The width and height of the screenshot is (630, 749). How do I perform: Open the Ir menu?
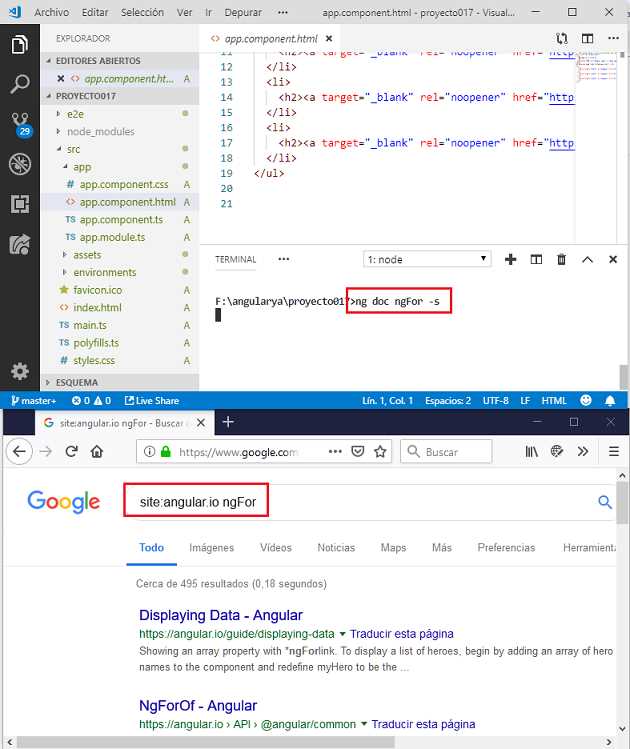point(208,12)
